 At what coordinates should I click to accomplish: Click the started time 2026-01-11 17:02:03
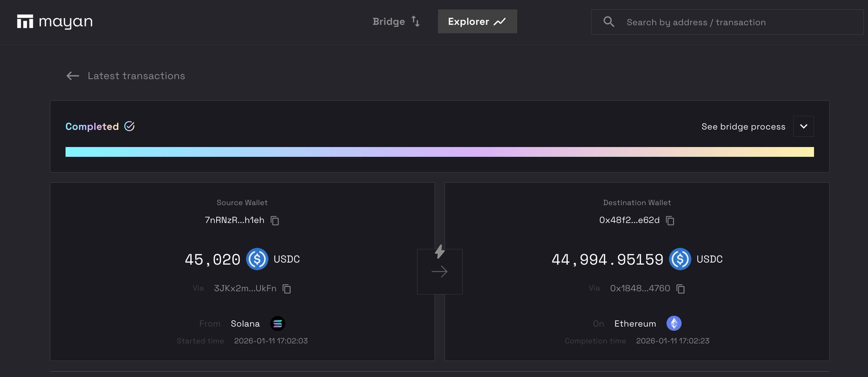(x=271, y=341)
